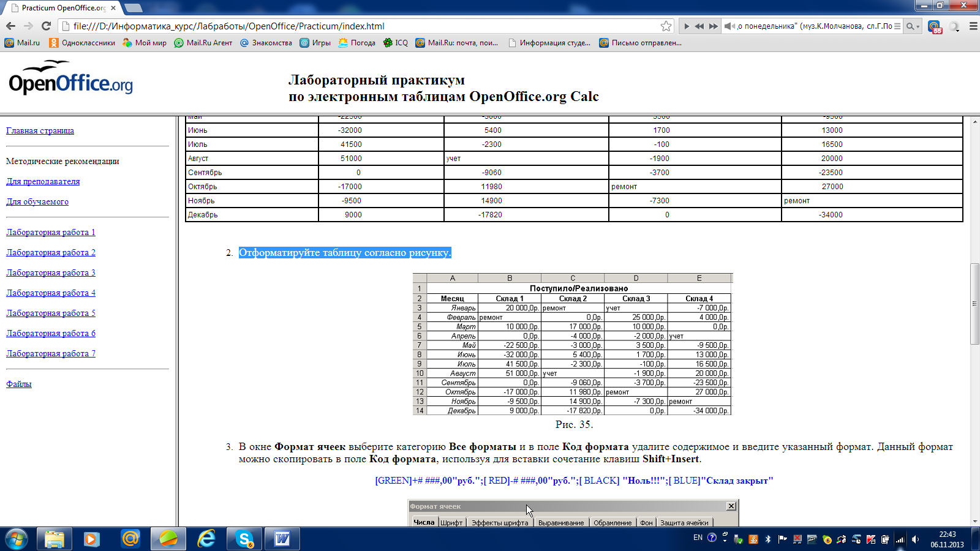Open the ICQ bookmark
The height and width of the screenshot is (551, 980).
[396, 43]
